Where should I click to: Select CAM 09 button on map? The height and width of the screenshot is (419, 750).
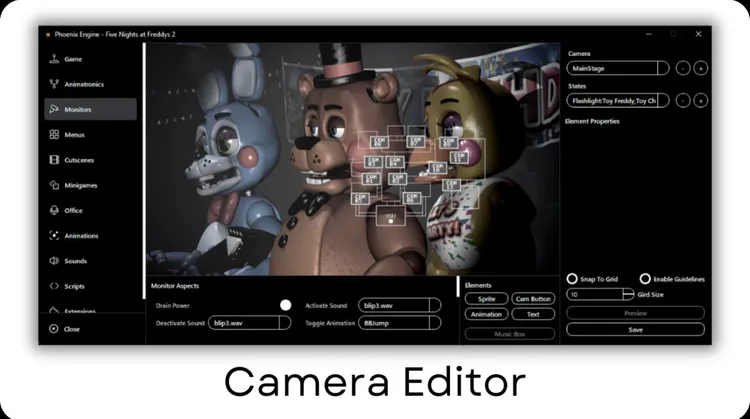pos(449,143)
